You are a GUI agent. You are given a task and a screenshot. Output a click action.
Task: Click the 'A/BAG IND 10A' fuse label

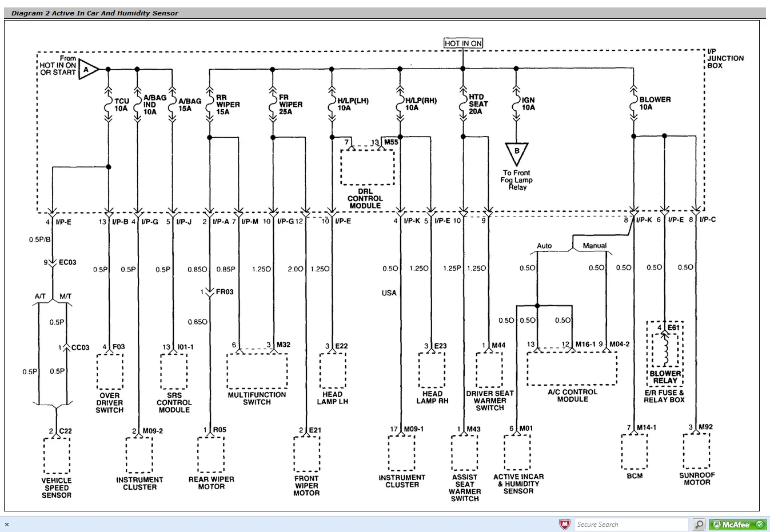[154, 105]
